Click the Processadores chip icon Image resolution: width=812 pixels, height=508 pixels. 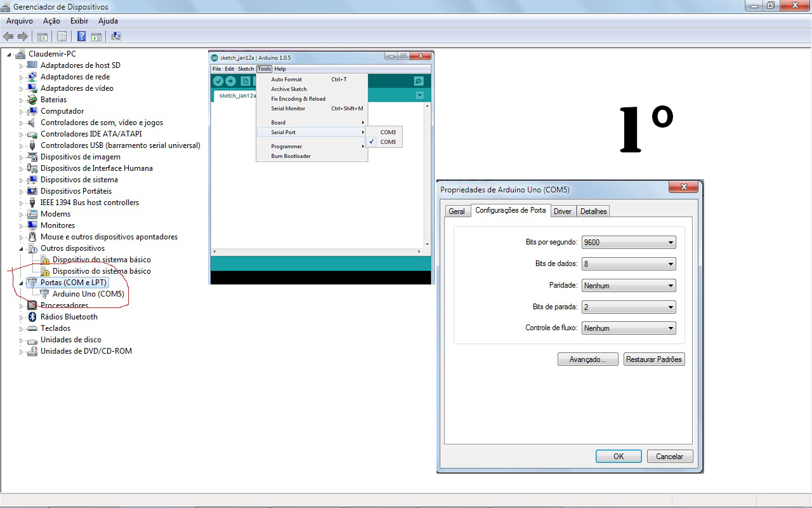pyautogui.click(x=32, y=305)
